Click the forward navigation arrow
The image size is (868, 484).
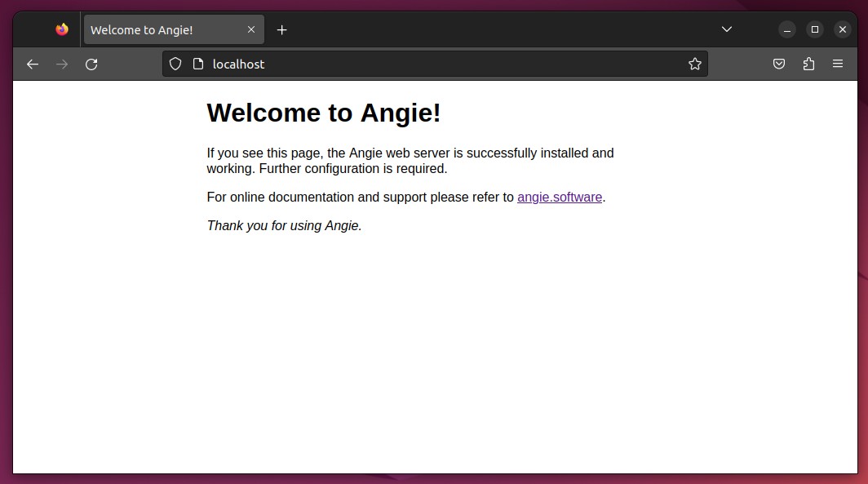pyautogui.click(x=62, y=64)
